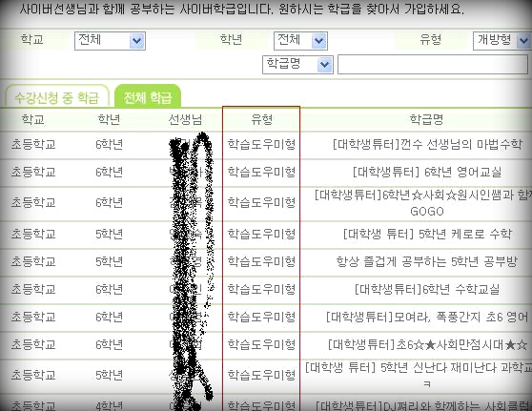Select 초등학교 in the 사회만점시대 row
532x411 pixels.
(x=33, y=345)
